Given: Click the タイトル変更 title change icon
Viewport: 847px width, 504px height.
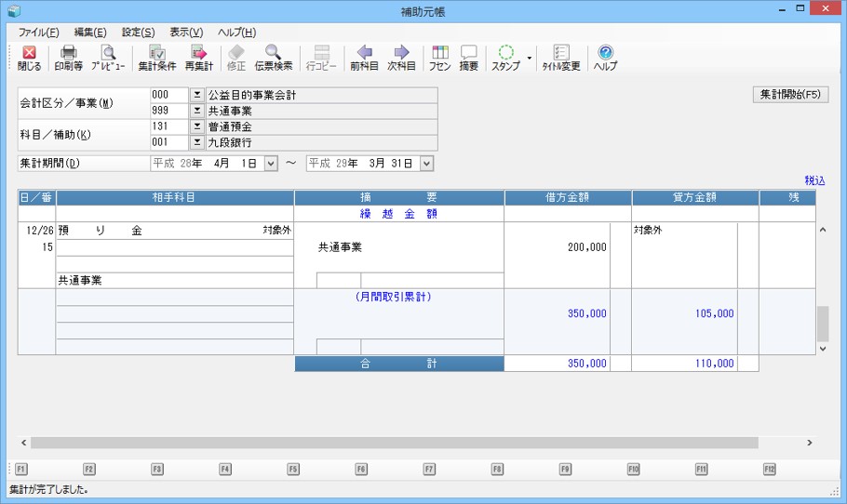Looking at the screenshot, I should click(x=561, y=58).
